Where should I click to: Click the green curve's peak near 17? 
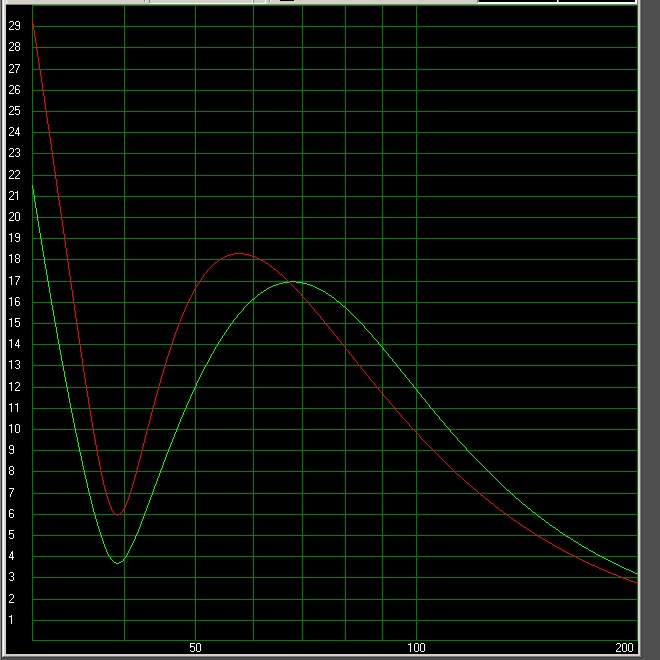292,282
